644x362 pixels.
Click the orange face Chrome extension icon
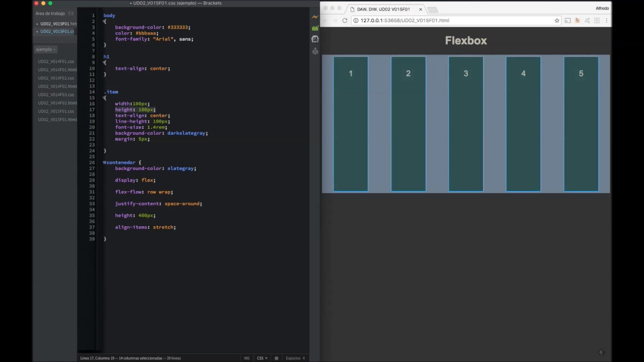577,21
